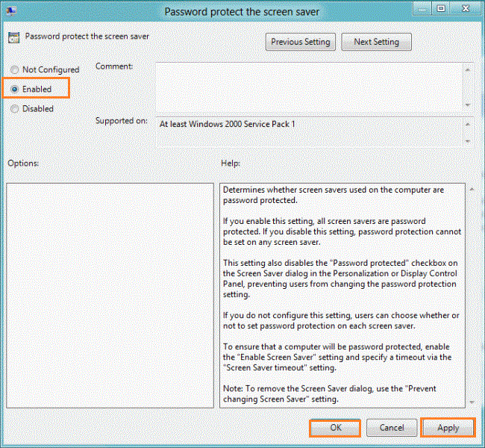The height and width of the screenshot is (448, 485).
Task: Maximize the policy dialog window
Action: tap(441, 9)
